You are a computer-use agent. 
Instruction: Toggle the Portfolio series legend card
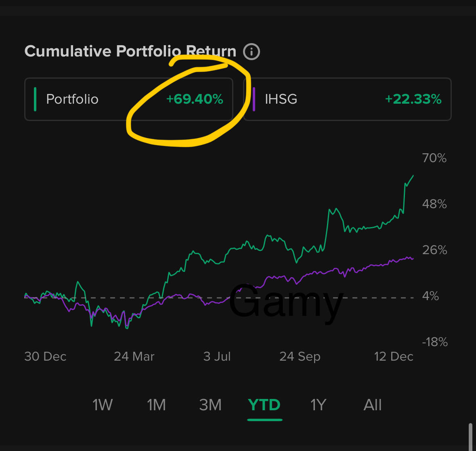tap(128, 99)
